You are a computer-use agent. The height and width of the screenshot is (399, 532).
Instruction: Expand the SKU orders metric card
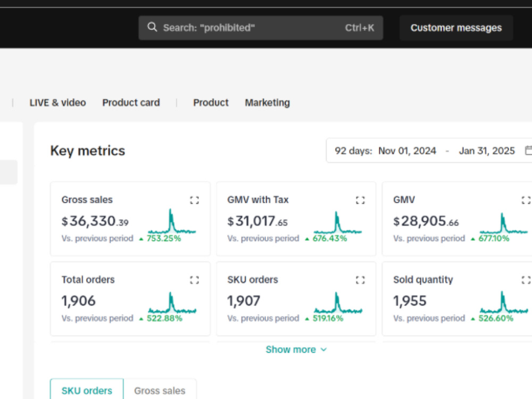[360, 280]
